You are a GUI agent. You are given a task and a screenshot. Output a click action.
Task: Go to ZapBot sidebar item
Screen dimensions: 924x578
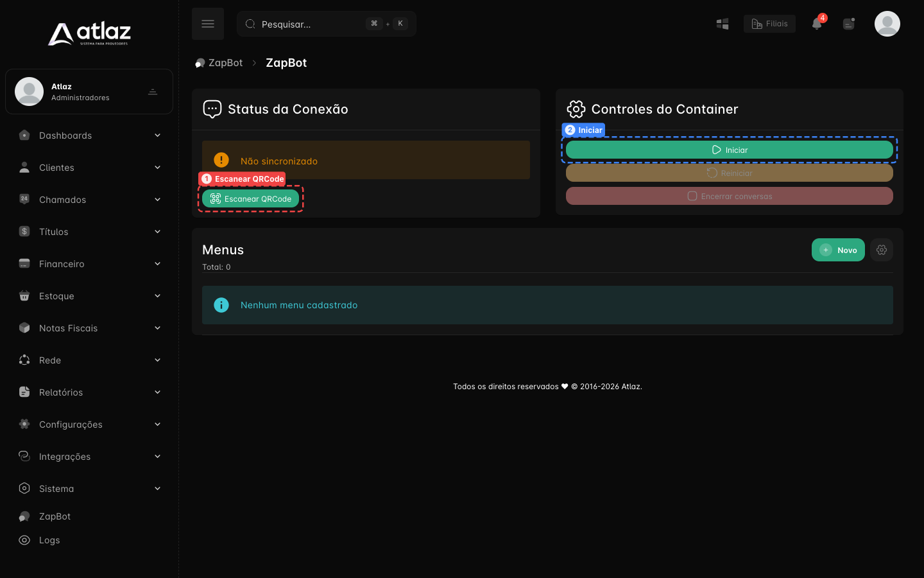[55, 516]
